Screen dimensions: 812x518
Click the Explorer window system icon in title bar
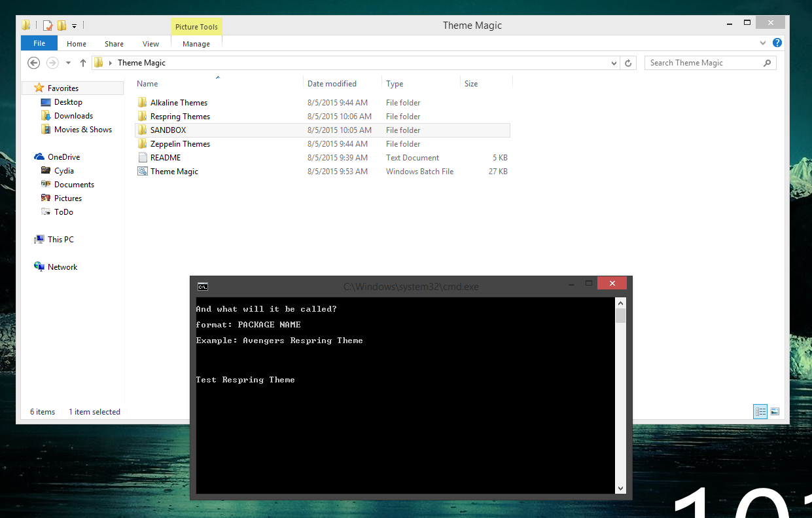click(26, 26)
